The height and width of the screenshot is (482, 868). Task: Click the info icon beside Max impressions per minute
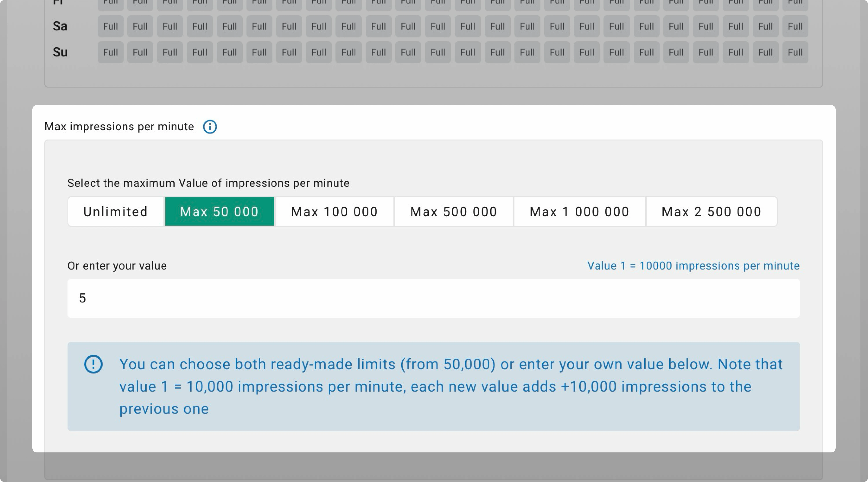[210, 127]
